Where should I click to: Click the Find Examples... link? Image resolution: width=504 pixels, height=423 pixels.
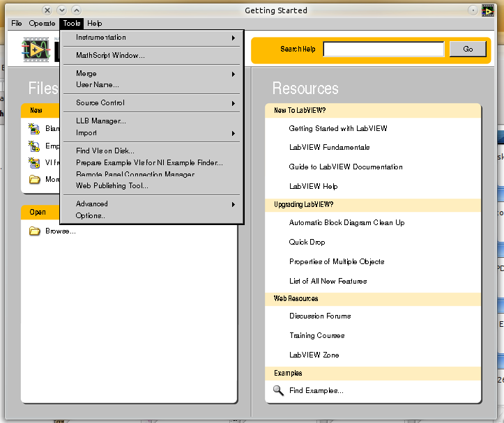pos(316,390)
